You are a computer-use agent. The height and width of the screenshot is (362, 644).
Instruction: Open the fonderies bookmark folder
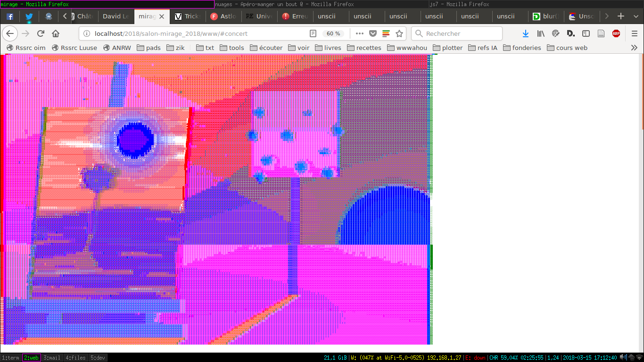click(522, 48)
